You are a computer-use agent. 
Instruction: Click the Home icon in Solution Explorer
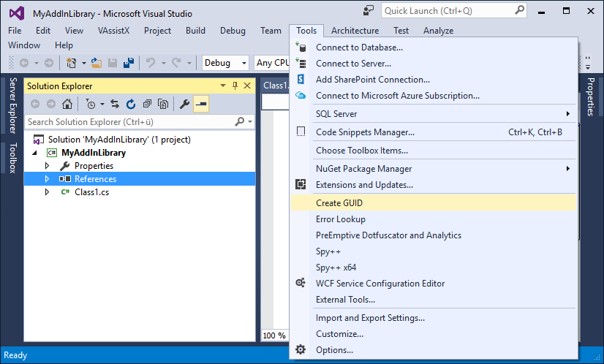tap(67, 104)
